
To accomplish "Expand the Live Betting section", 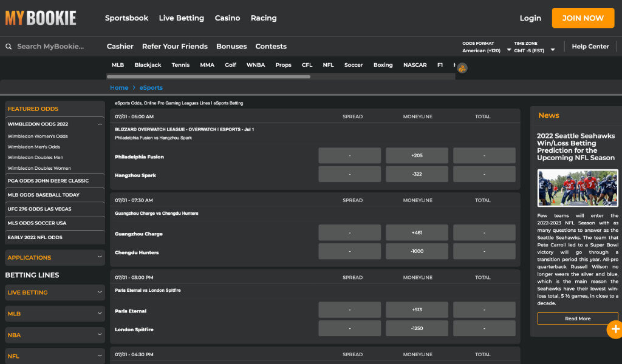I will 55,292.
